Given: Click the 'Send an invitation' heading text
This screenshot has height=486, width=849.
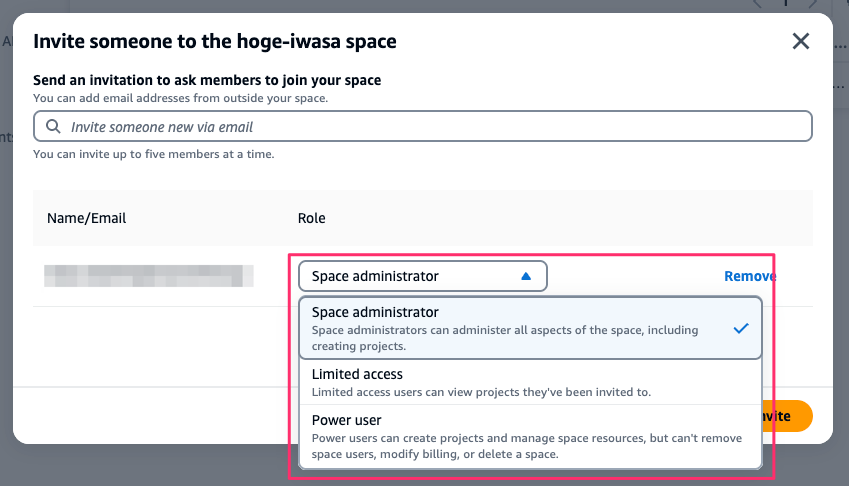Looking at the screenshot, I should click(207, 80).
